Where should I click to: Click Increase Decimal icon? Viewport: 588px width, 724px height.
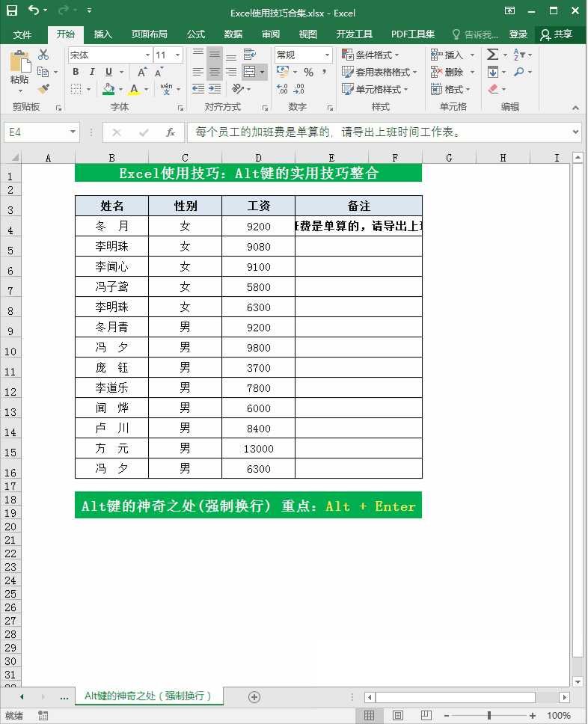coord(283,89)
